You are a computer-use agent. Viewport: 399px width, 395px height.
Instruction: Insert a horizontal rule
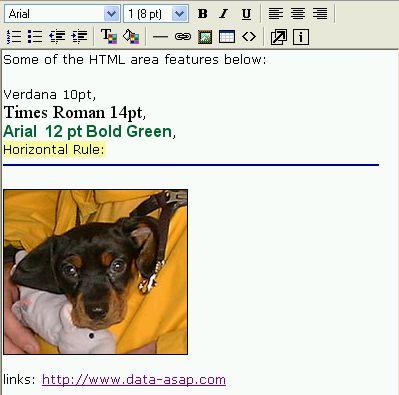coord(160,37)
